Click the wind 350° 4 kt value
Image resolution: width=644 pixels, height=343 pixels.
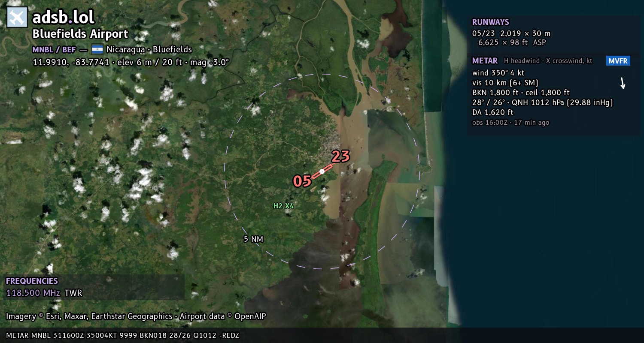[x=498, y=73]
